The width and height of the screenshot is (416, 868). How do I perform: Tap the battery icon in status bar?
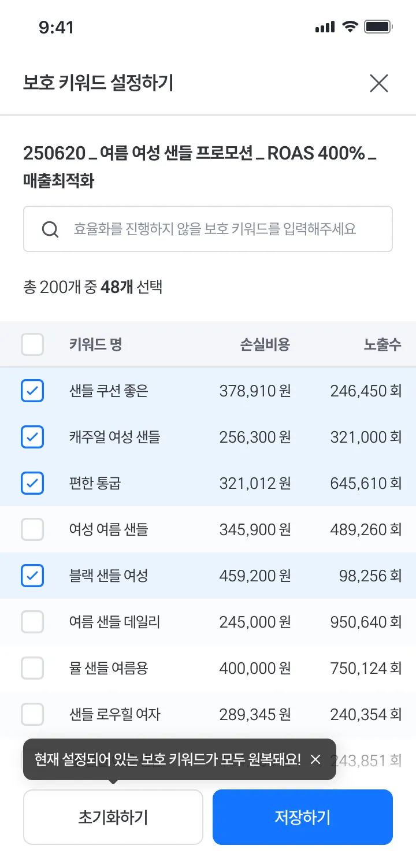[378, 27]
